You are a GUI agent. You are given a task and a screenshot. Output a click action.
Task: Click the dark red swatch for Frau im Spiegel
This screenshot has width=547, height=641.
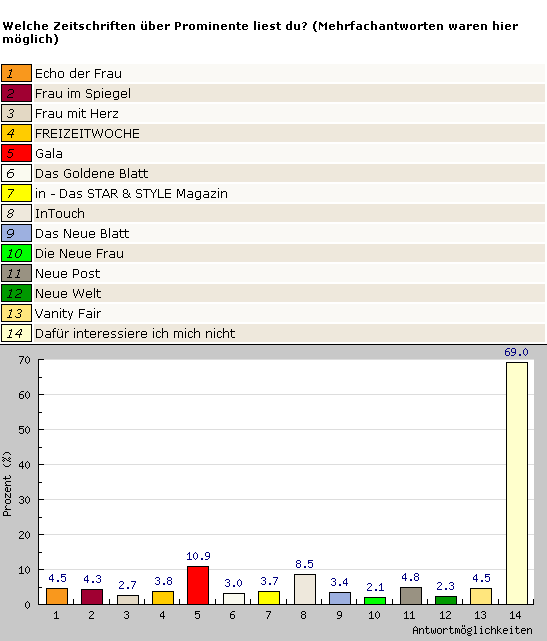coord(16,93)
